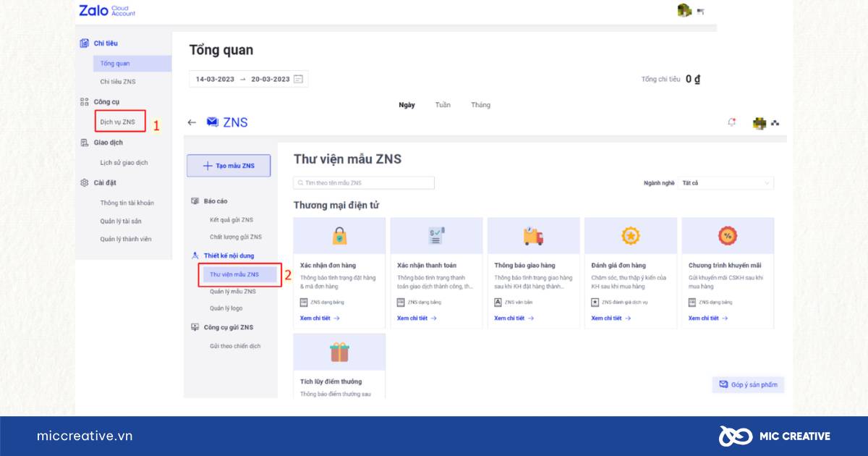The width and height of the screenshot is (868, 456).
Task: Open Chi tiêu ZNS in sidebar
Action: [x=118, y=82]
